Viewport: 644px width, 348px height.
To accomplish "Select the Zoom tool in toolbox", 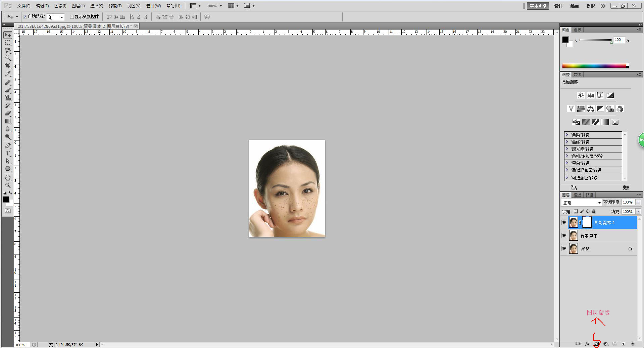I will [x=7, y=185].
